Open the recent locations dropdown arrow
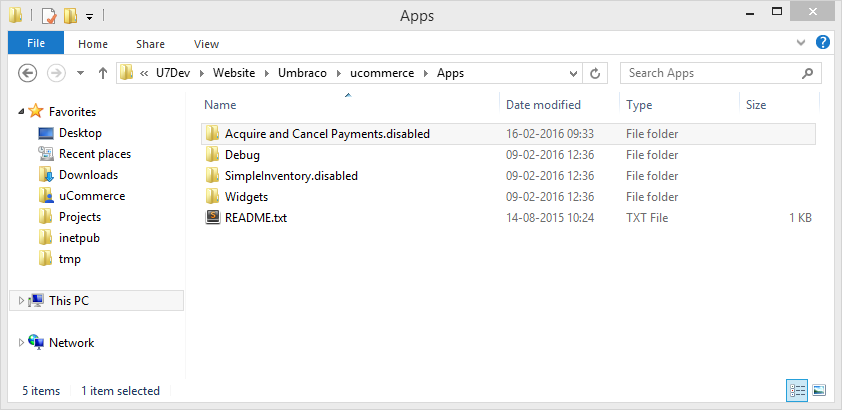The width and height of the screenshot is (842, 410). pyautogui.click(x=81, y=73)
